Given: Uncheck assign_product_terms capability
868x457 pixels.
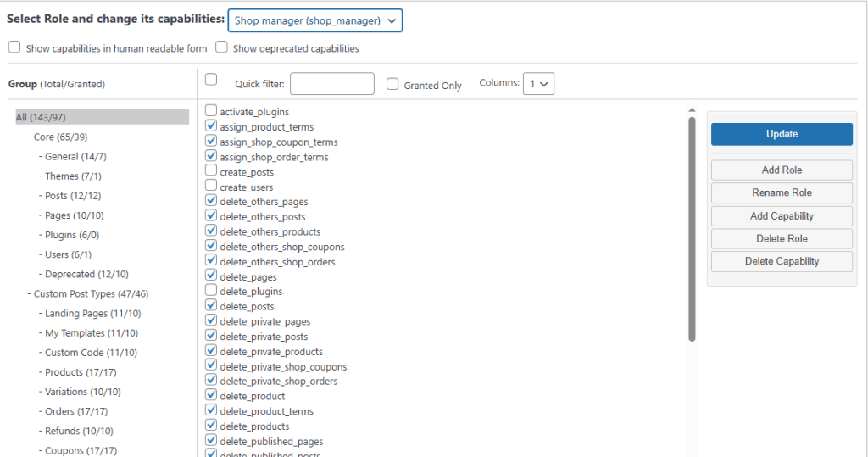Looking at the screenshot, I should (x=211, y=125).
